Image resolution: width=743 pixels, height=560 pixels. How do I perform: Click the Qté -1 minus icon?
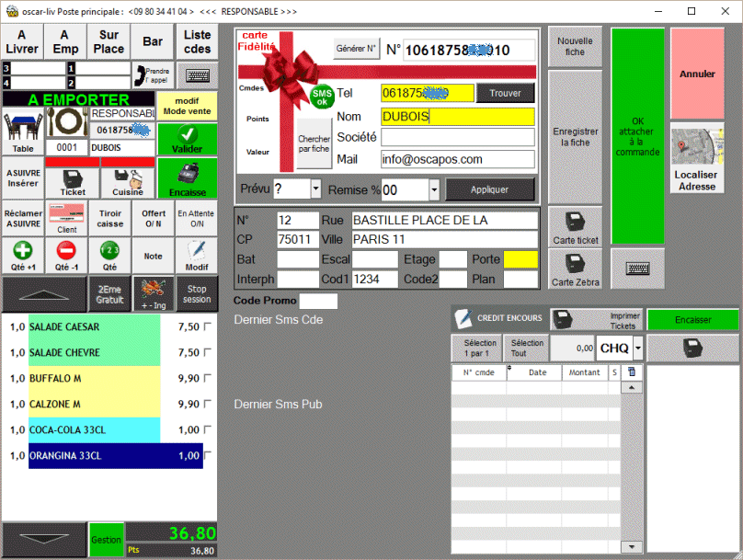click(66, 254)
